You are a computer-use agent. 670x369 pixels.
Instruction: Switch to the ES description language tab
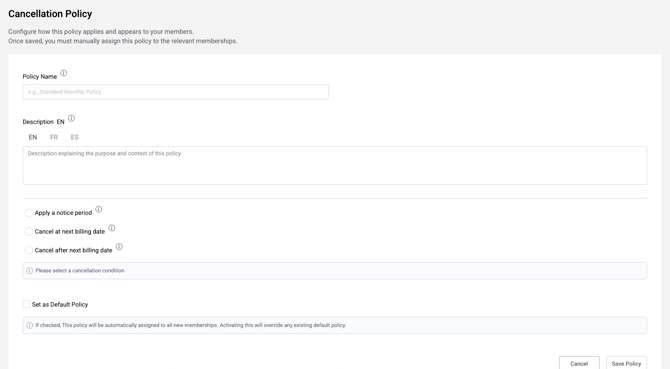coord(75,137)
